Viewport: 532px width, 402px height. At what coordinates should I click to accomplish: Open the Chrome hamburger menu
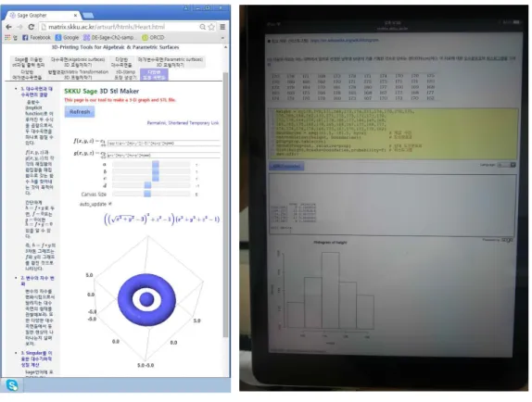[222, 27]
